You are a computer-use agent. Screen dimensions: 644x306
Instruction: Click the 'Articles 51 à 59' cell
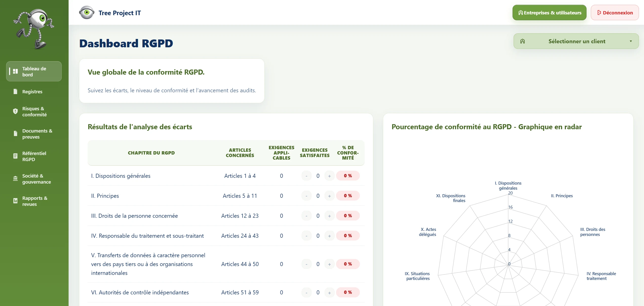(240, 292)
